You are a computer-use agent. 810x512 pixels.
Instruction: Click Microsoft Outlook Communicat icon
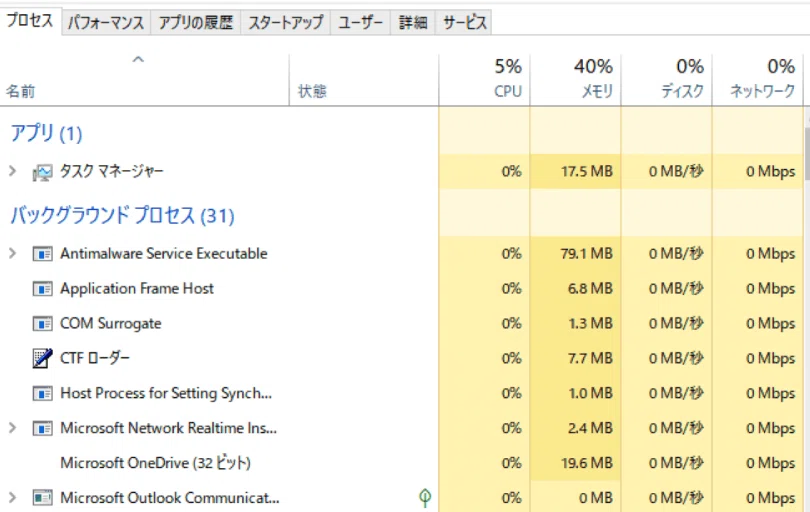(x=42, y=498)
